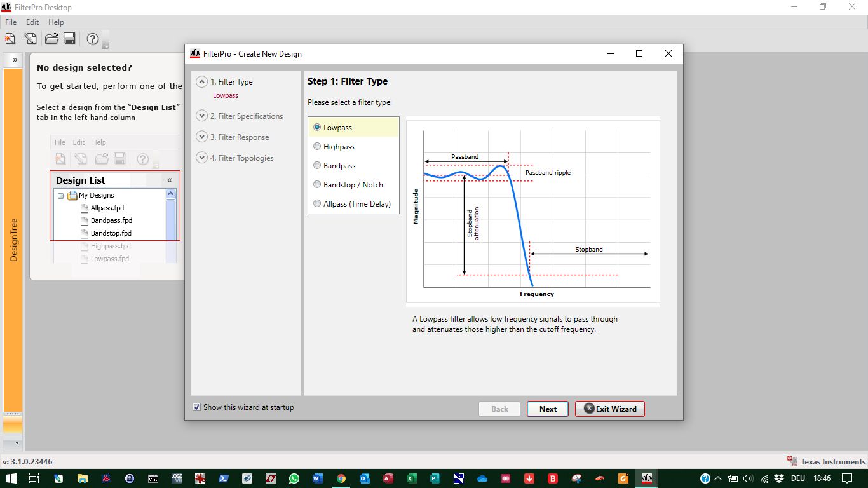Screen dimensions: 868x488
Task: Click the Wi-Fi network tray icon
Action: (764, 478)
